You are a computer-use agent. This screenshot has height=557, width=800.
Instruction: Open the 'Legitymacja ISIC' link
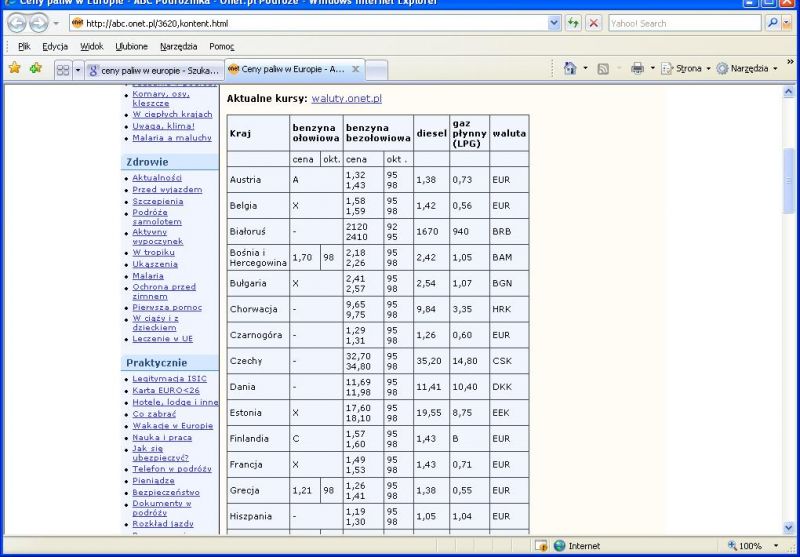coord(170,378)
